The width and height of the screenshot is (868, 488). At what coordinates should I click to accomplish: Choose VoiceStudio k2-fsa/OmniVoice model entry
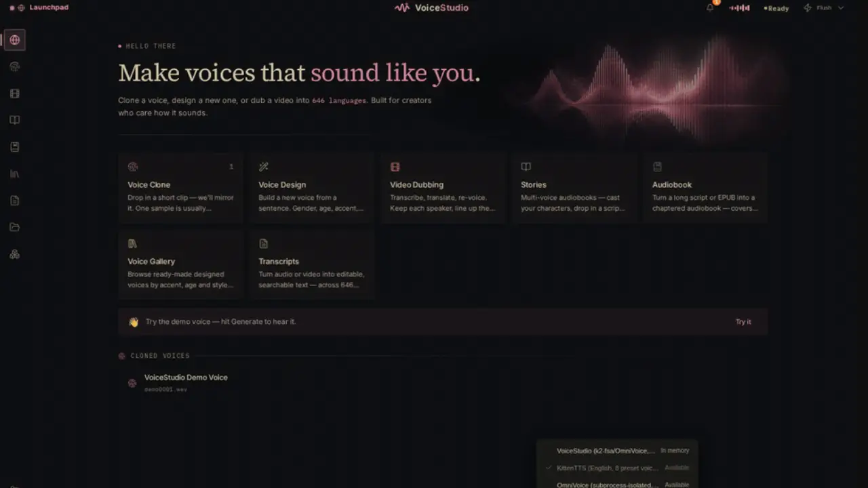coord(618,451)
